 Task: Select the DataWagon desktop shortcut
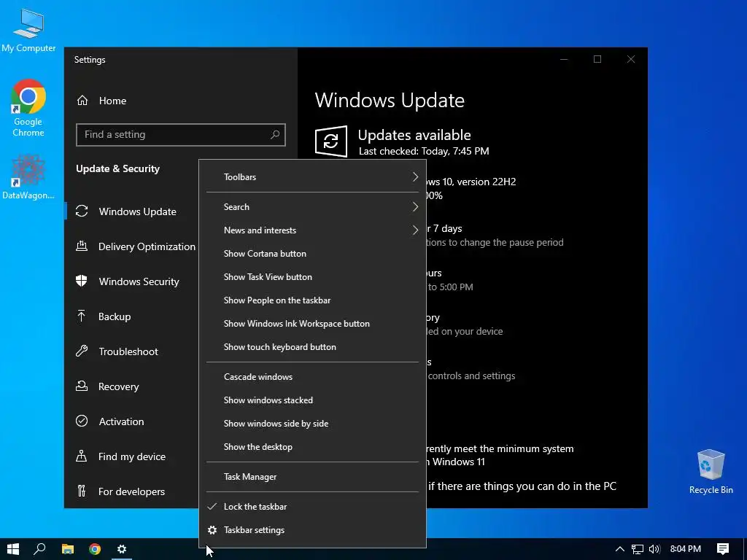pyautogui.click(x=28, y=176)
